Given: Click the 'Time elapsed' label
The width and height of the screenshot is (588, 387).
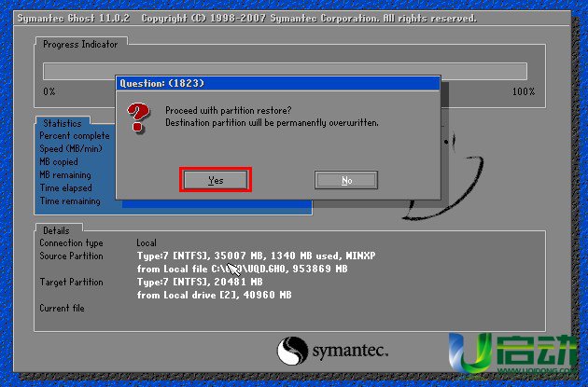Looking at the screenshot, I should [x=65, y=187].
